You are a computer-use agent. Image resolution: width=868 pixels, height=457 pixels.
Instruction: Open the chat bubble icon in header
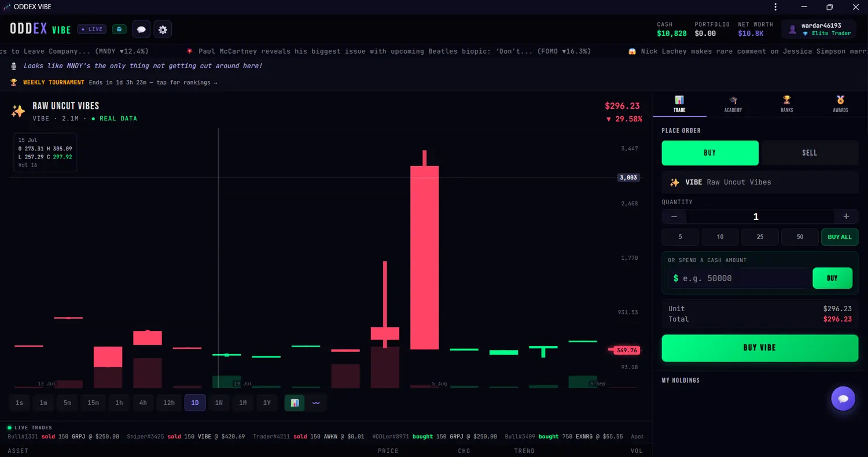pyautogui.click(x=142, y=30)
